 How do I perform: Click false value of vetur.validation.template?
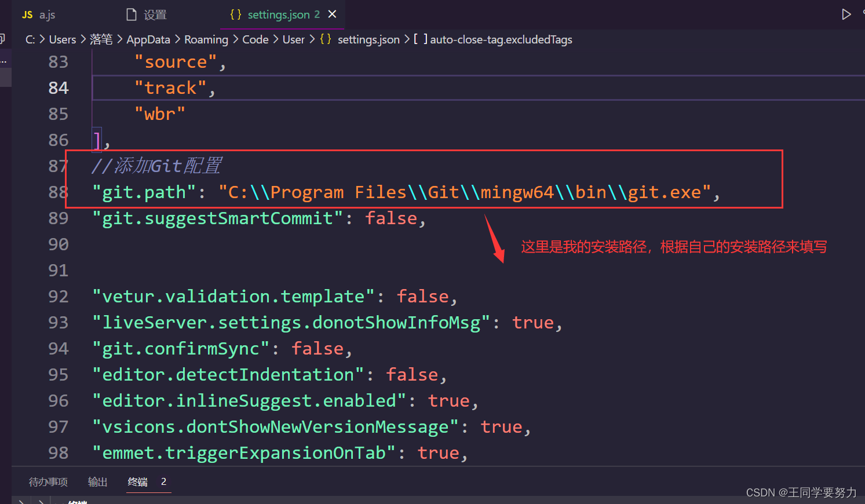click(x=423, y=297)
